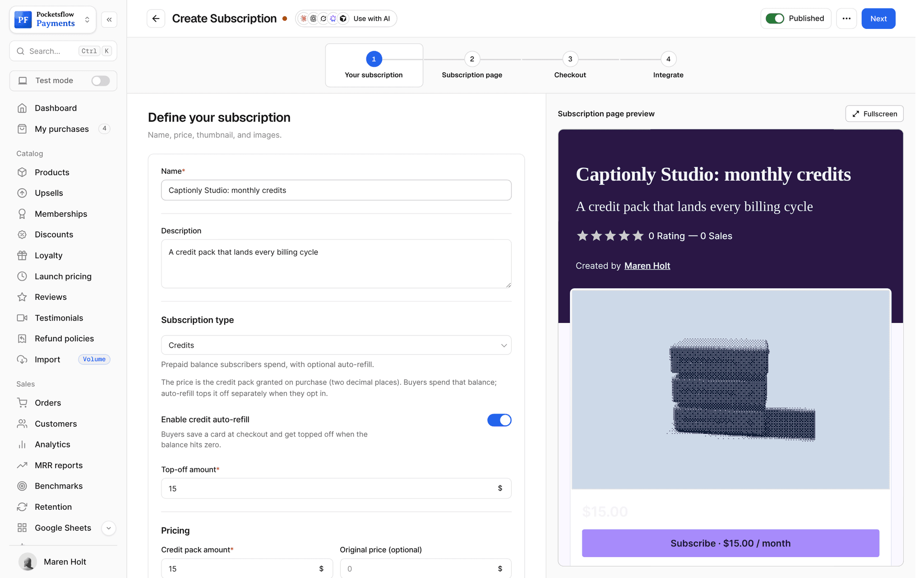
Task: Open Launch pricing section
Action: coord(63,276)
